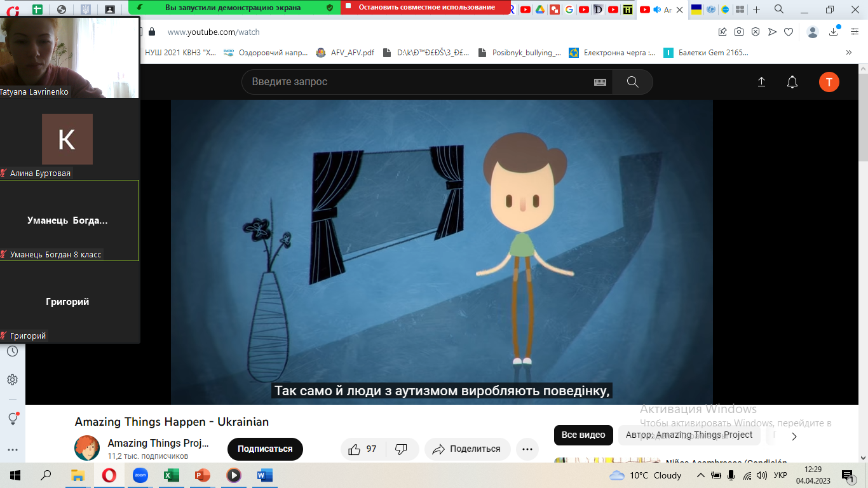
Task: Click the YouTube video player frame
Action: [x=442, y=252]
